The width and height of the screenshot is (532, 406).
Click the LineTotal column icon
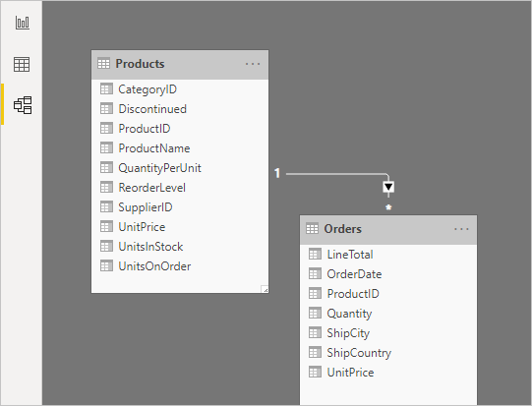(x=315, y=254)
